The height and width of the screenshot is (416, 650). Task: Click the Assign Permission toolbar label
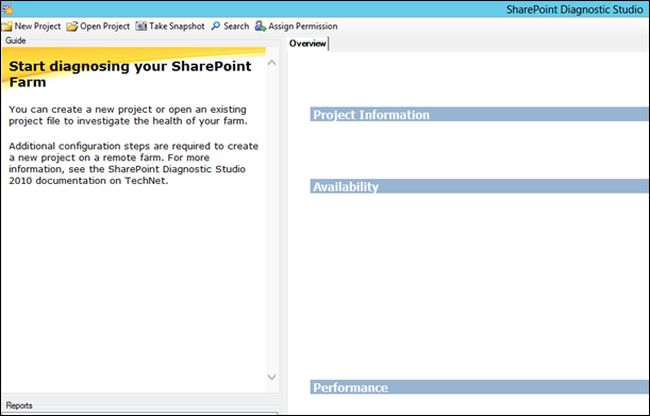303,26
